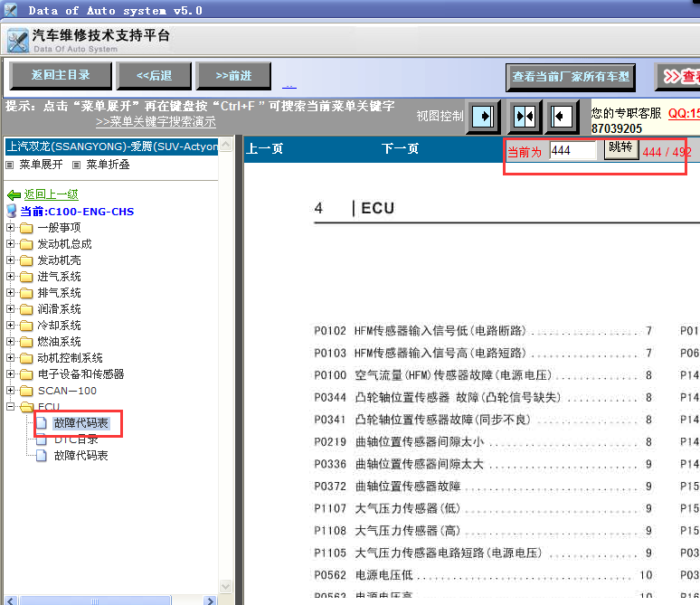Click the page number input field
Image resolution: width=700 pixels, height=605 pixels.
572,150
